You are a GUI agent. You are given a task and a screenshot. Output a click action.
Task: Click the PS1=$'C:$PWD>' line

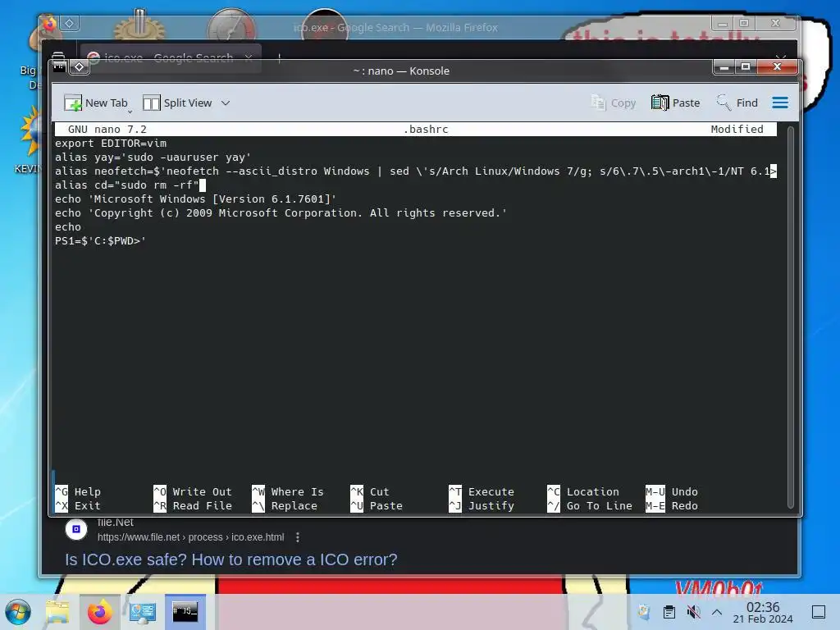(x=100, y=241)
